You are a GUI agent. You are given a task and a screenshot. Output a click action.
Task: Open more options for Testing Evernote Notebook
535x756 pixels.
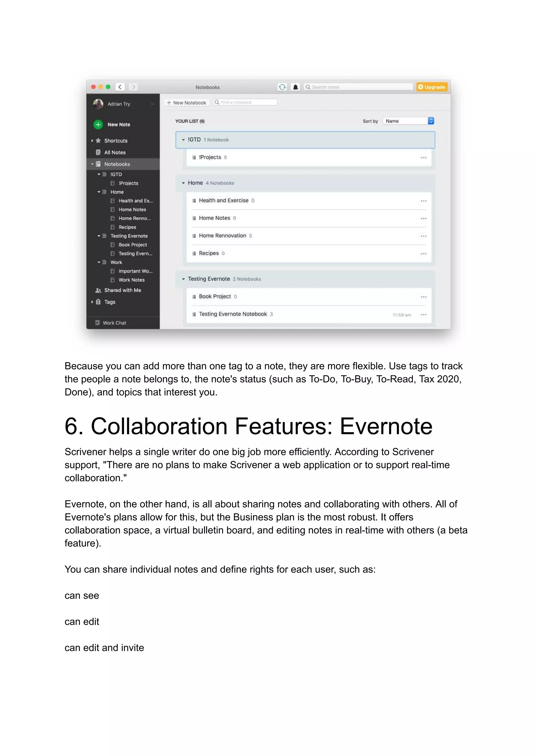coord(424,314)
